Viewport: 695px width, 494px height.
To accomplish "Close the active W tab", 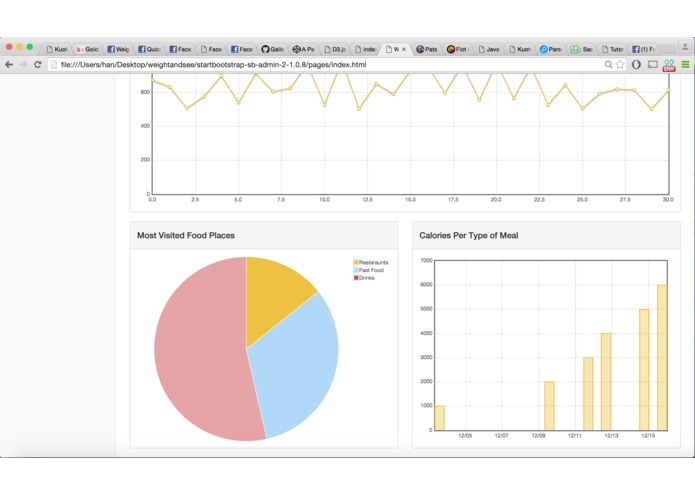I will click(403, 49).
